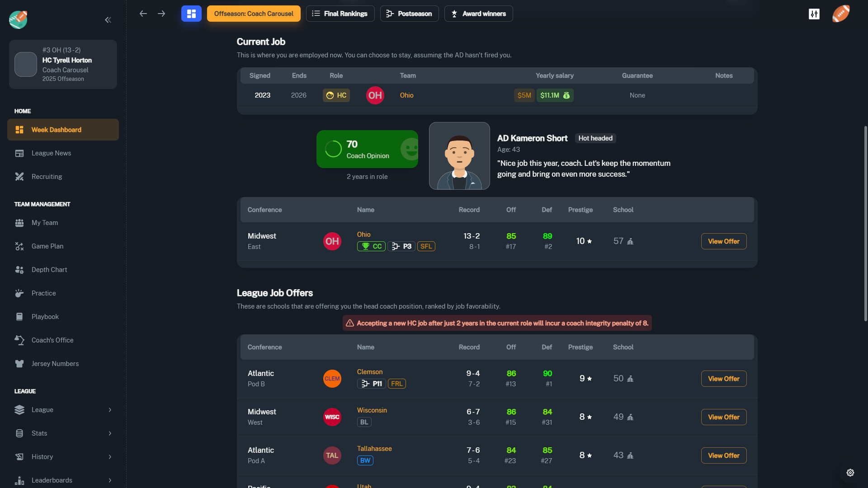Click the football icon top right

coord(840,14)
